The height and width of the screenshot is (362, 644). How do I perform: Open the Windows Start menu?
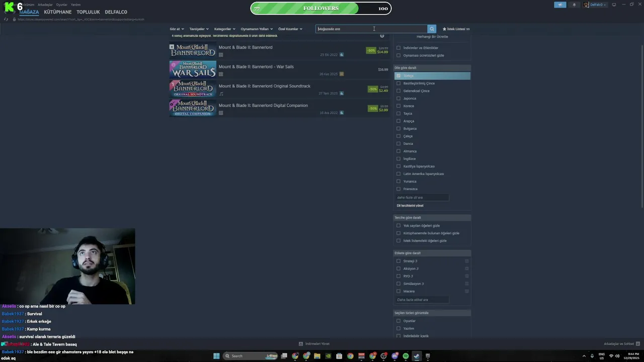(x=216, y=356)
